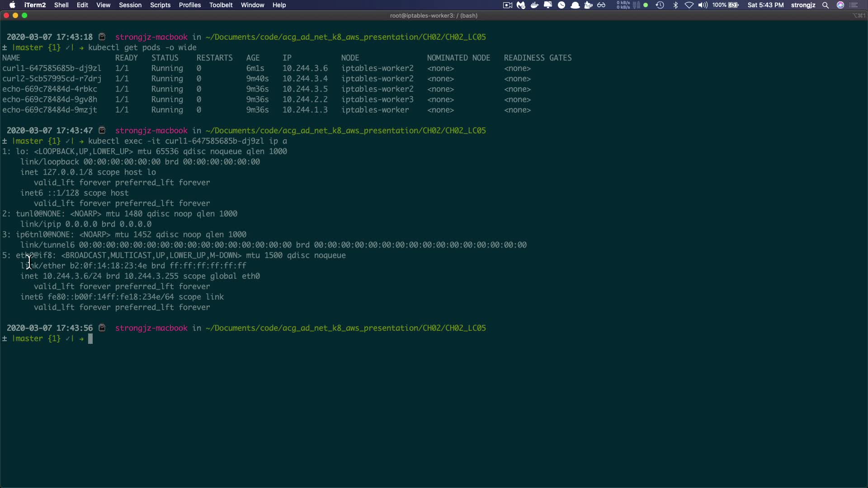
Task: Click the battery 100% indicator
Action: pyautogui.click(x=725, y=5)
